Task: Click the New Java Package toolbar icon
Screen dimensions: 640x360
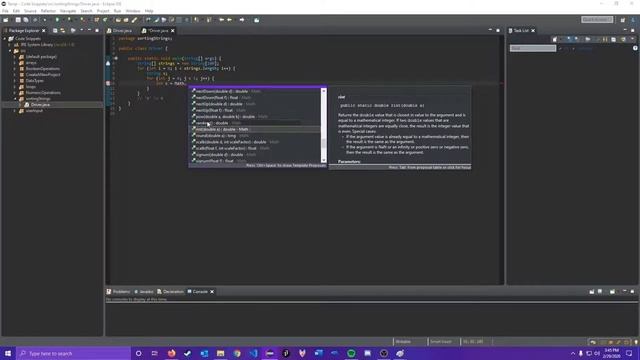Action: click(97, 20)
